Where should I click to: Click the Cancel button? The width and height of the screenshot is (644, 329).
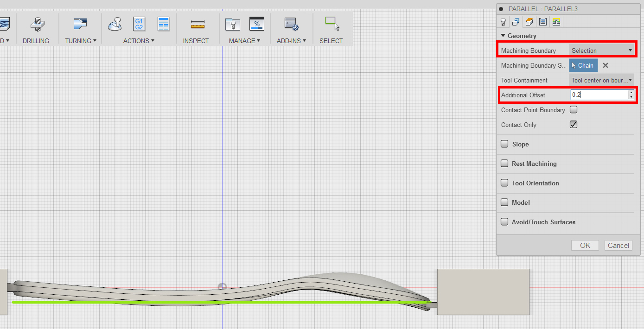click(618, 246)
